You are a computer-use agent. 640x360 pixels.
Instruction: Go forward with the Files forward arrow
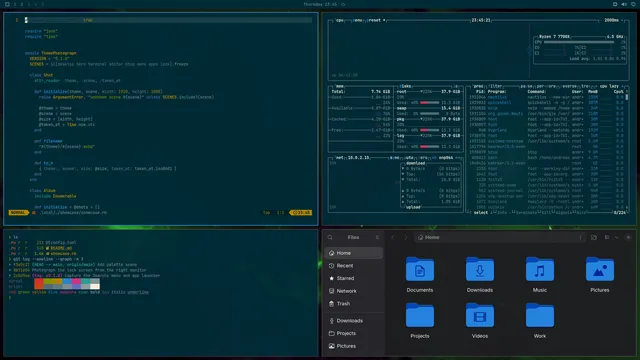pyautogui.click(x=406, y=237)
